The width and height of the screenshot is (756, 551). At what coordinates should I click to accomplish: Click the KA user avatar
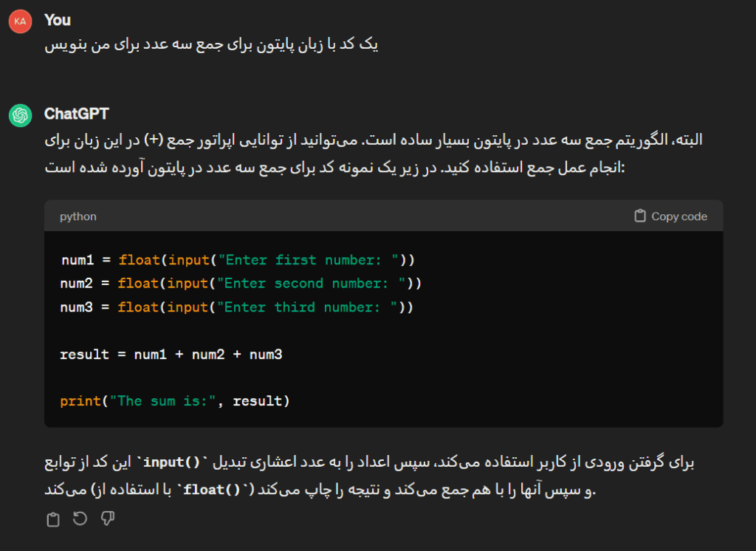20,21
